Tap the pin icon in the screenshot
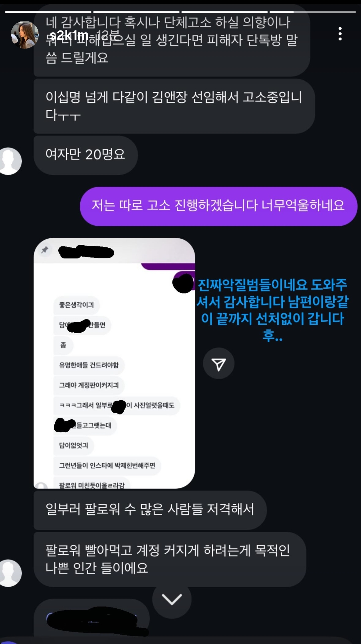The width and height of the screenshot is (361, 644). coord(44,250)
